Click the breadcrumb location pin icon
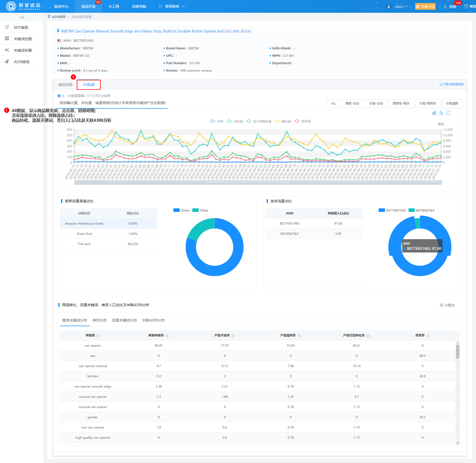 tap(49, 17)
